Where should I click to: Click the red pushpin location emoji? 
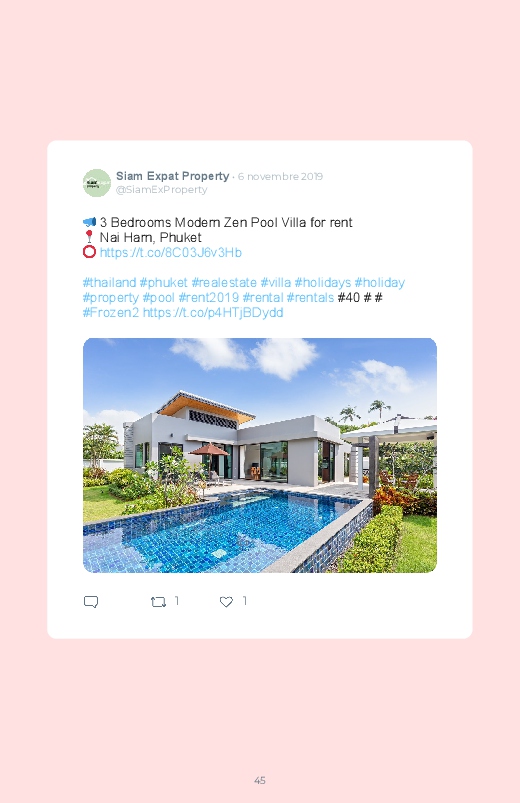(x=89, y=237)
